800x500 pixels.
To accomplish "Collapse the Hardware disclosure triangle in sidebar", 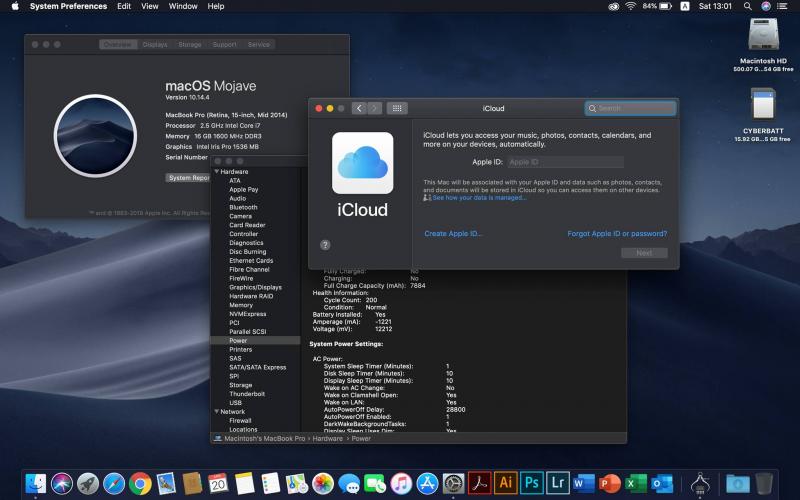I will tap(217, 171).
